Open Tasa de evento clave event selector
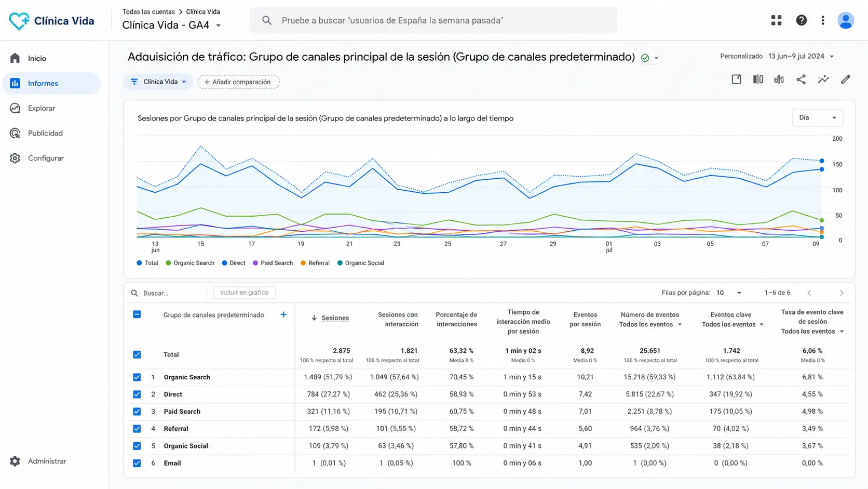This screenshot has height=489, width=868. click(x=812, y=331)
